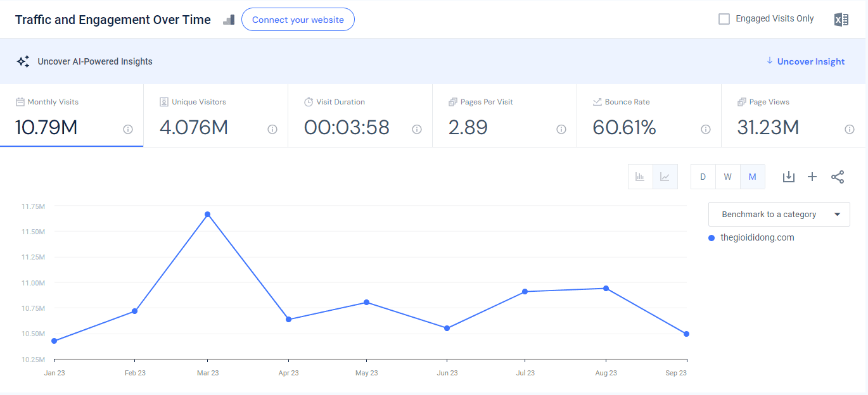Select monthly granularity M toggle
Image resolution: width=868 pixels, height=395 pixels.
point(753,177)
